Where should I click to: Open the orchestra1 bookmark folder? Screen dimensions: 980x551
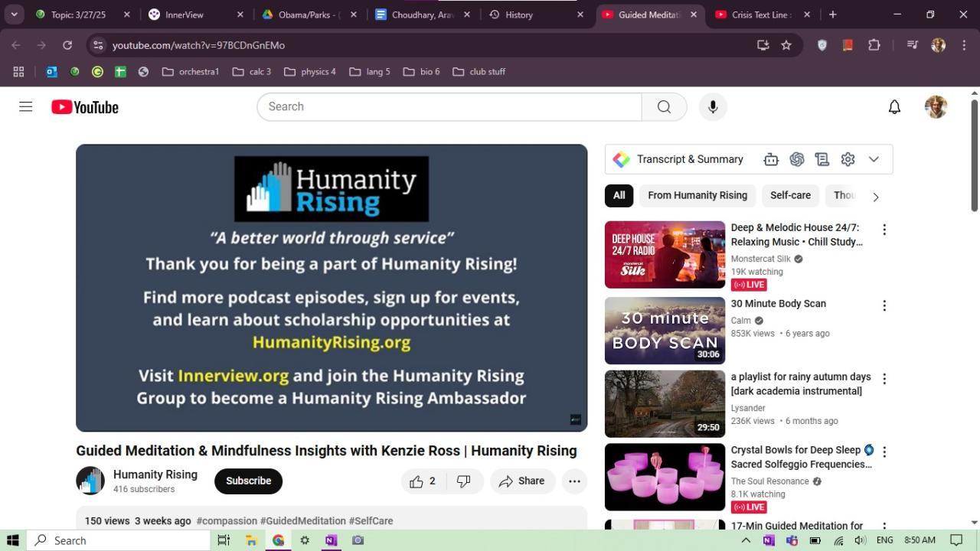191,72
